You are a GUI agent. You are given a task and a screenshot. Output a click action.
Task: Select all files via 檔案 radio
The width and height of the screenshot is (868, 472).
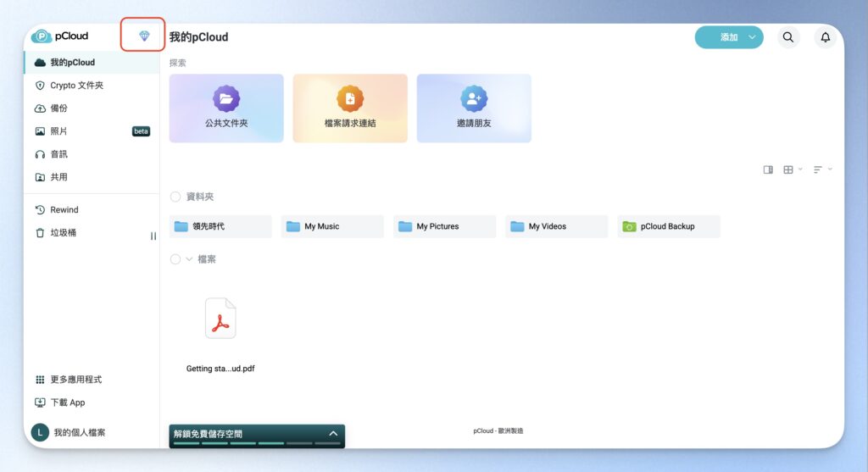(175, 259)
